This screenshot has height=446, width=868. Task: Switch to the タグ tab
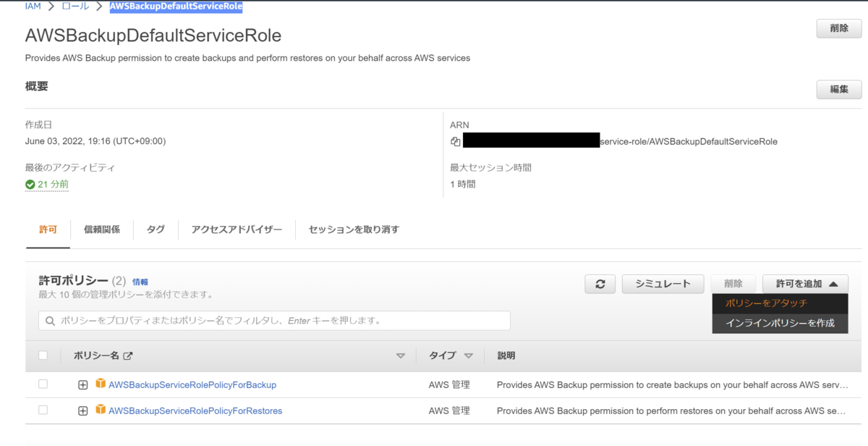156,230
